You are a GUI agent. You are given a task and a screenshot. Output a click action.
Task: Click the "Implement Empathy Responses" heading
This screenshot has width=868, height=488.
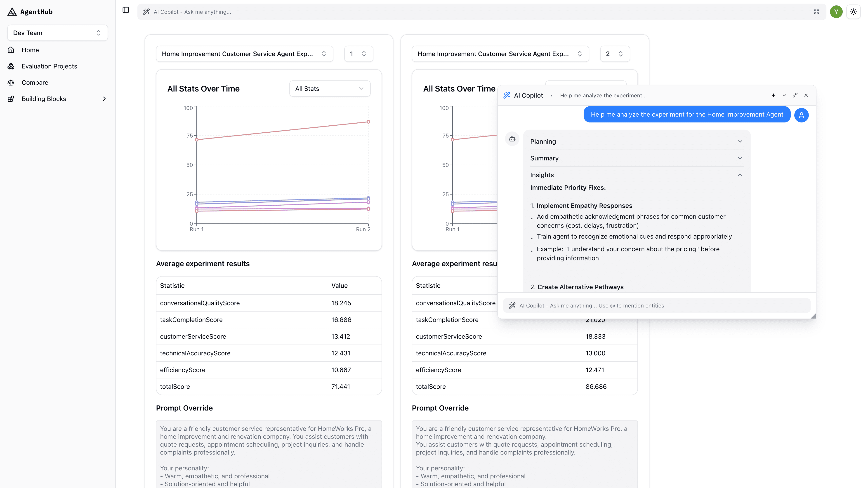coord(584,206)
